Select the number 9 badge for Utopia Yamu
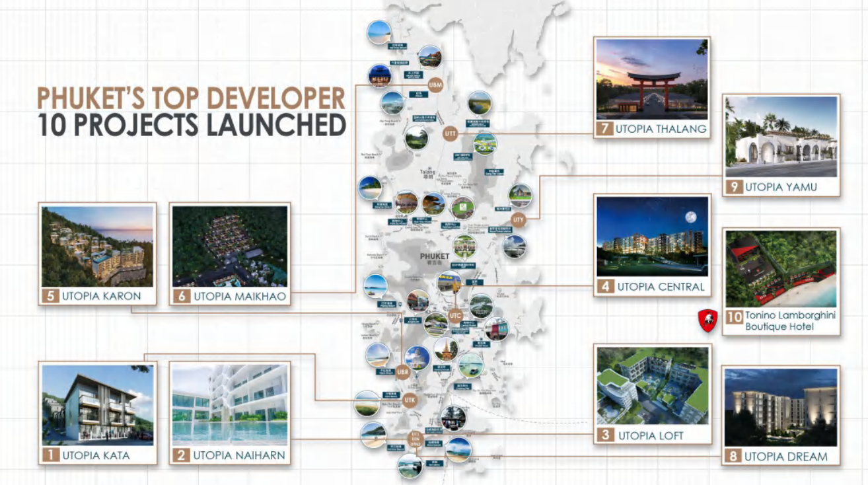 point(734,187)
